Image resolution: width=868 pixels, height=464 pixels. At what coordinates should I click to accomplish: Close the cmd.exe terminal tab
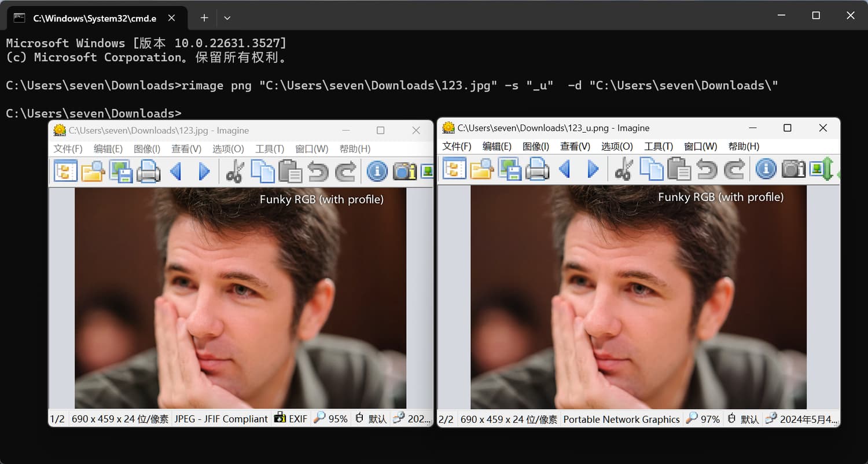(x=171, y=18)
